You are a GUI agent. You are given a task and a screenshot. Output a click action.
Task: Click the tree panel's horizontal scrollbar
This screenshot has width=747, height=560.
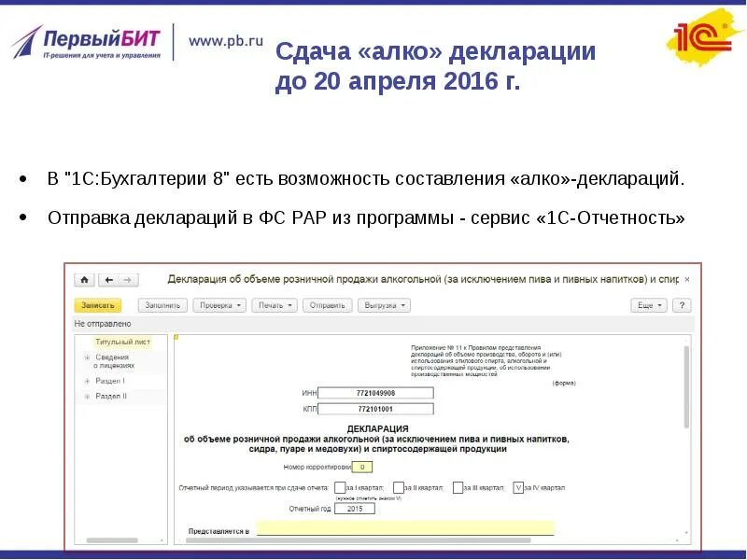pos(112,540)
